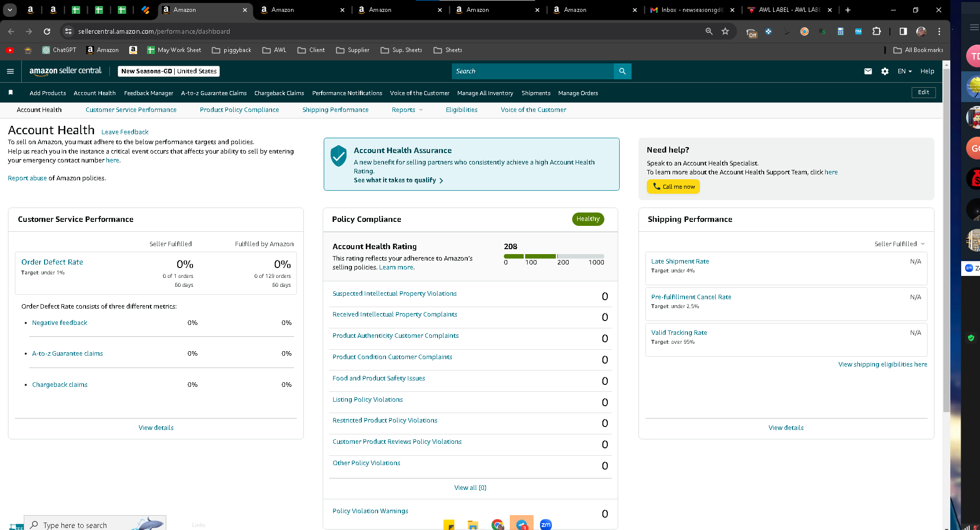Open File Explorer from the taskbar
Image resolution: width=980 pixels, height=530 pixels.
[x=473, y=525]
